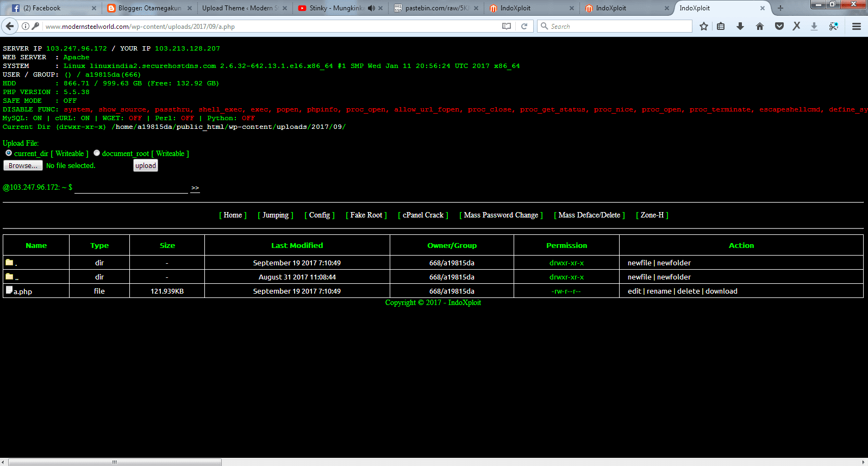Close the Blogger Otamegakun tab
This screenshot has height=466, width=868.
[190, 8]
